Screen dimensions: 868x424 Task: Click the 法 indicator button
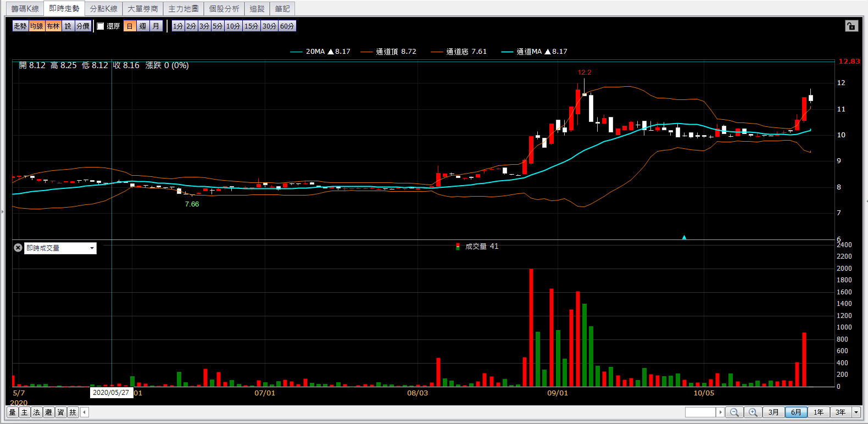(37, 412)
